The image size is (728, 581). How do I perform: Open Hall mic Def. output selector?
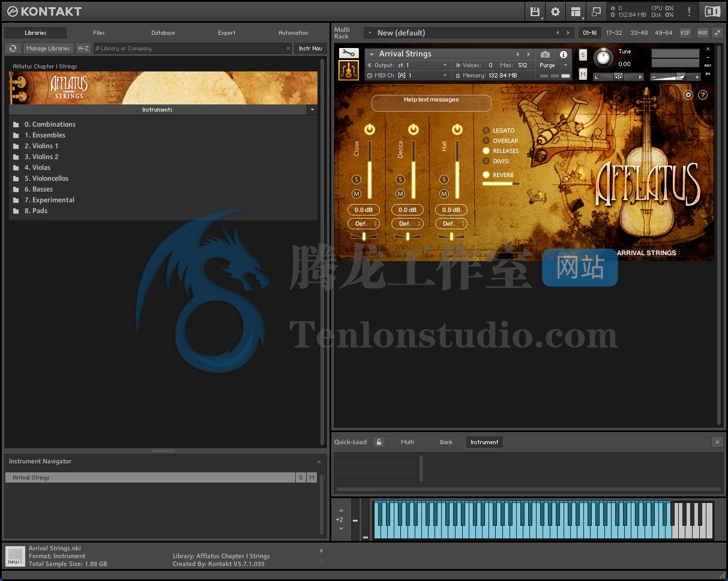click(x=451, y=223)
